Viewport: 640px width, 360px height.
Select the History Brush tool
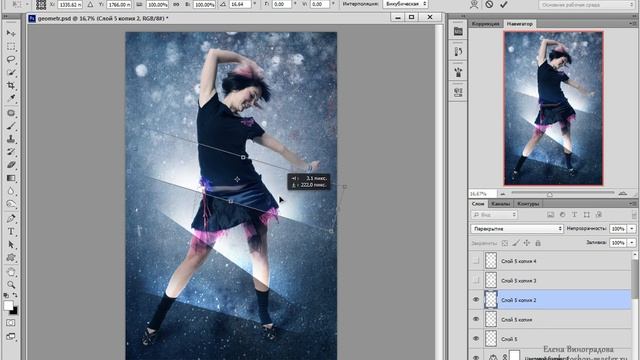pos(11,152)
